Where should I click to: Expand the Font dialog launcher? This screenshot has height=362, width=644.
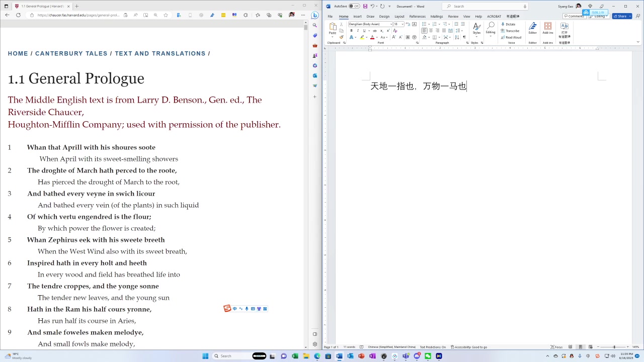pos(417,43)
